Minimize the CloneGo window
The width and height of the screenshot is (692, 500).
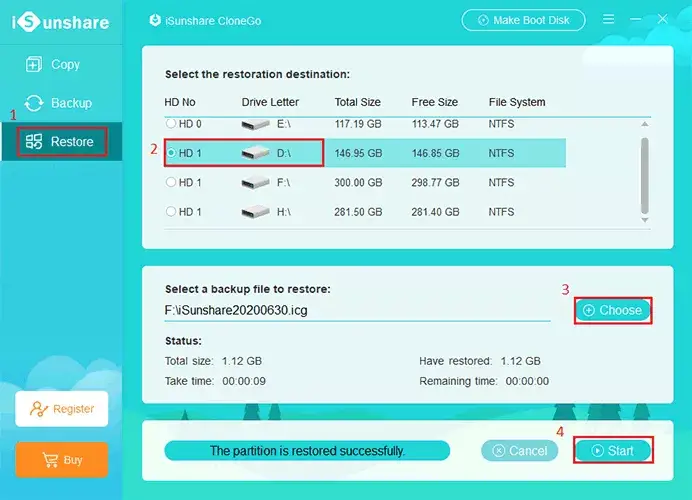pyautogui.click(x=636, y=19)
